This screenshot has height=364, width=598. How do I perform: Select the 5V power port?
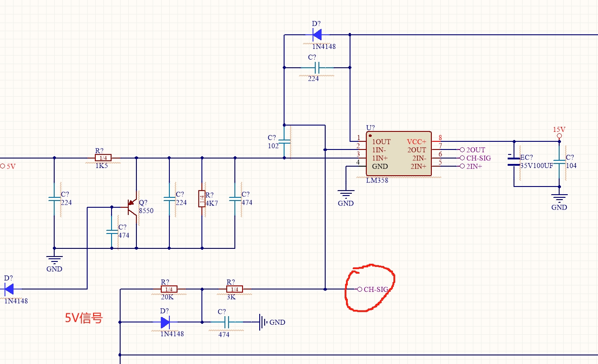click(9, 166)
